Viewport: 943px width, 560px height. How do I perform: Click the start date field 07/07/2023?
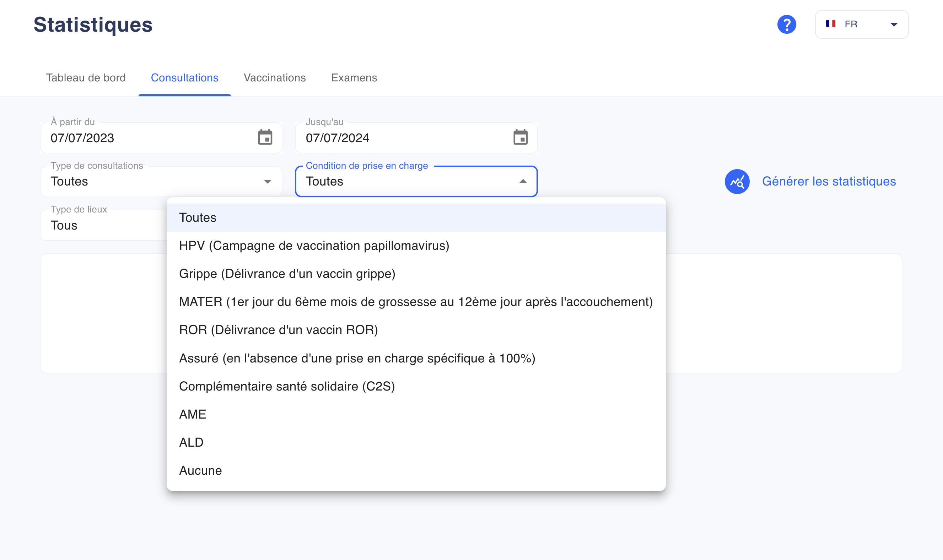click(161, 138)
